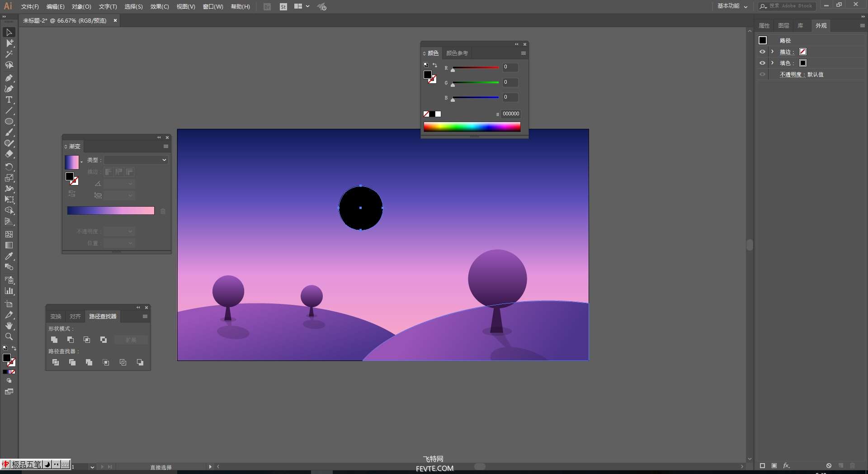868x474 pixels.
Task: Select the Rotate tool
Action: pos(9,167)
